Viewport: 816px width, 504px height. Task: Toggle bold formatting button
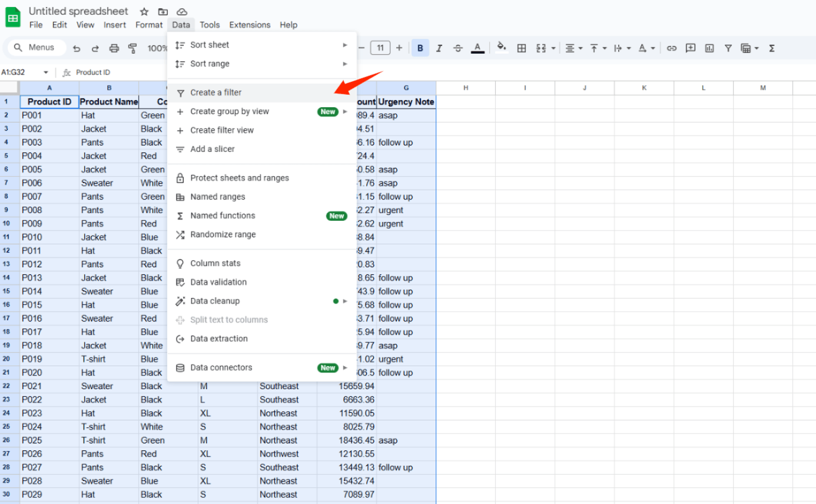point(420,48)
